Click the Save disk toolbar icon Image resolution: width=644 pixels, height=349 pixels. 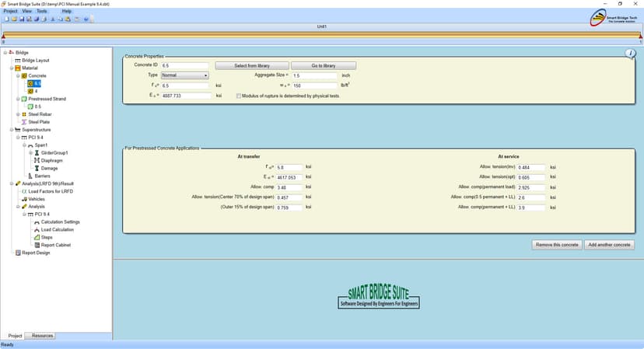pyautogui.click(x=22, y=19)
